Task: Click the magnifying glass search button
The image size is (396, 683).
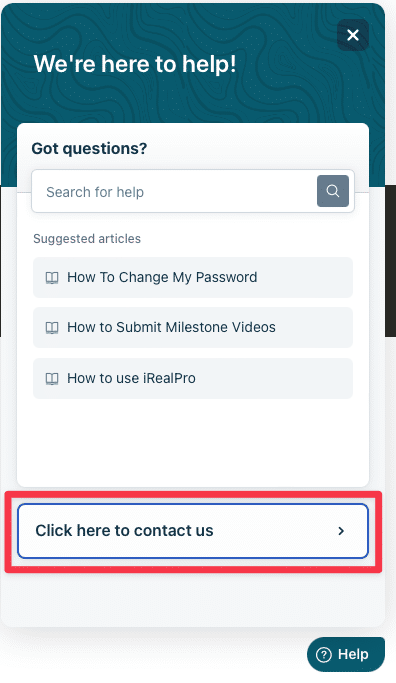Action: tap(333, 191)
